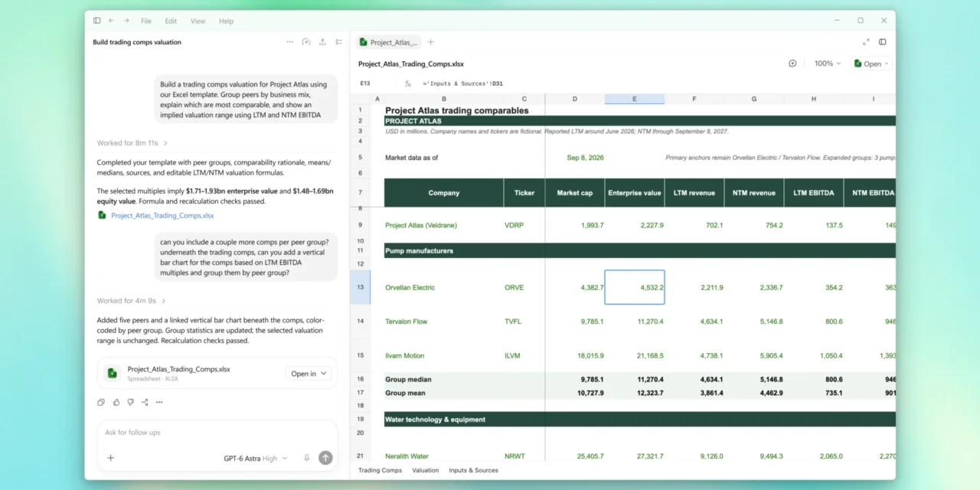Viewport: 980px width, 490px height.
Task: Open the File menu
Action: pyautogui.click(x=145, y=21)
